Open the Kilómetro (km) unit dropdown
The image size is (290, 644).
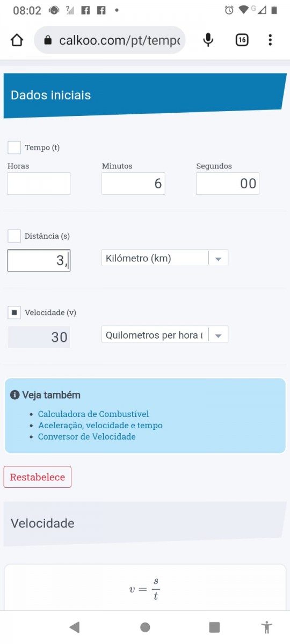165,258
